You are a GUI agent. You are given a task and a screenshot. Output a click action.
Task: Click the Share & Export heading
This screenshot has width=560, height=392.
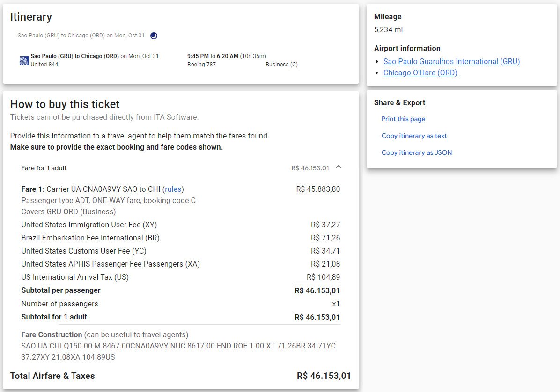click(x=400, y=103)
